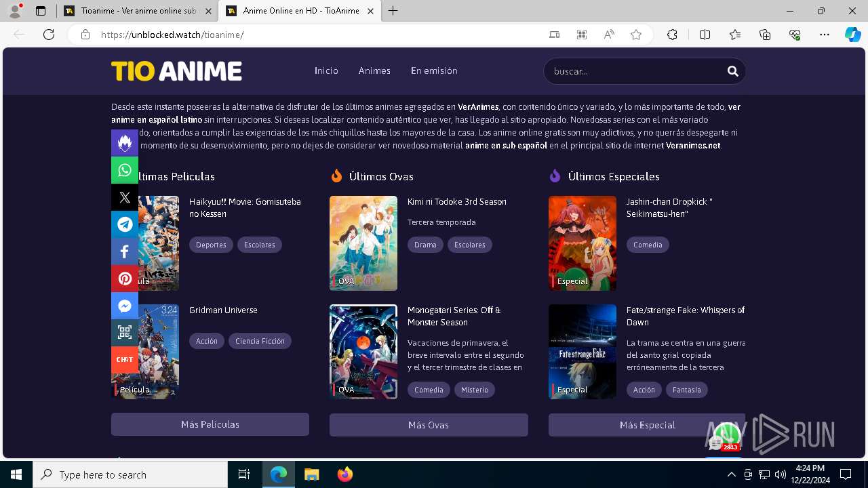Screen dimensions: 868x488
Task: Open Kimi ni Todoke 3rd Season link
Action: tap(457, 201)
